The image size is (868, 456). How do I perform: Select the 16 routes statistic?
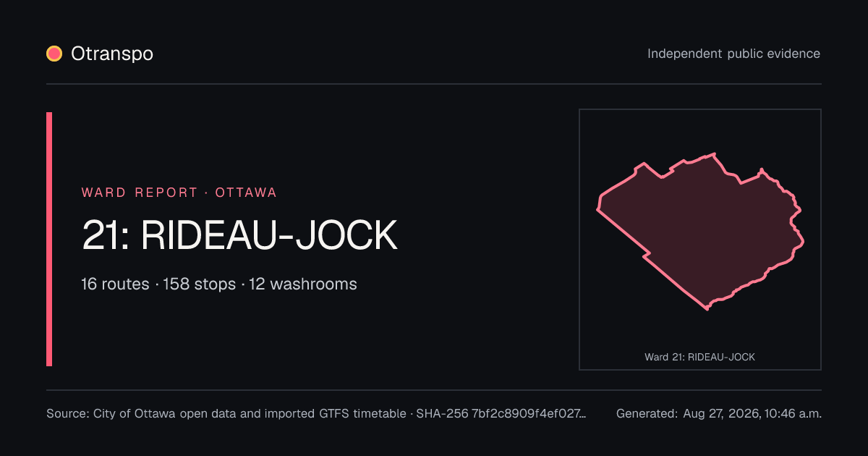tap(116, 284)
